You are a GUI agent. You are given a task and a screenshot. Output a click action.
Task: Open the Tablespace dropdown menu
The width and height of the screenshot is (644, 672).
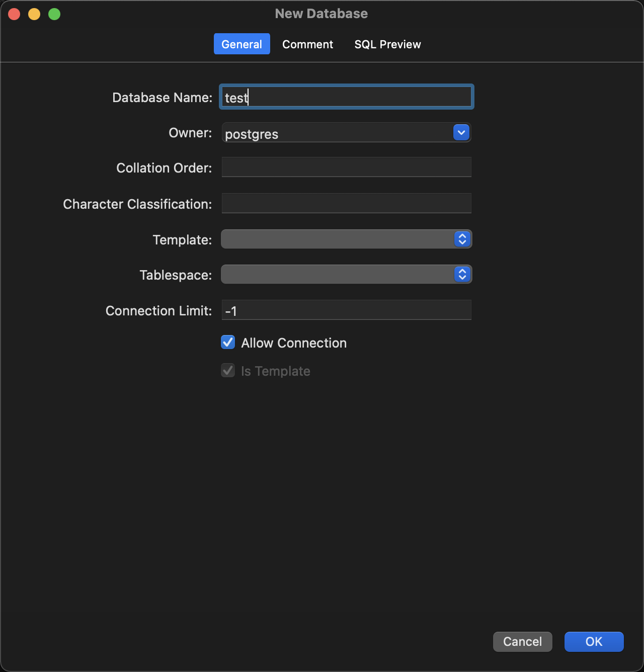click(x=346, y=275)
